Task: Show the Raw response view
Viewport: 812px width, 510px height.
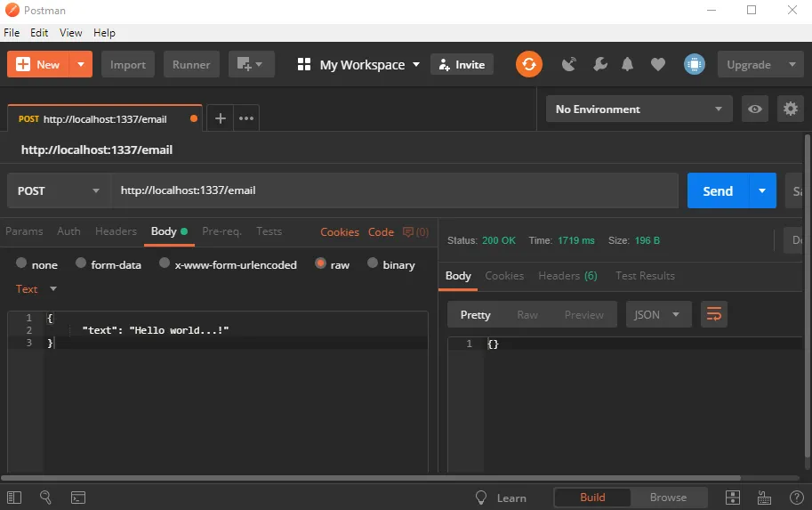Action: coord(527,314)
